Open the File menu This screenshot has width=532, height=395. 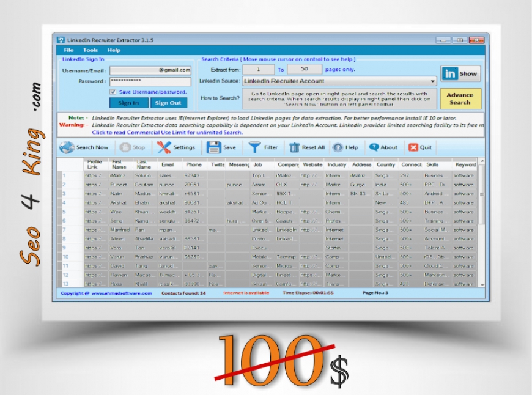click(x=68, y=50)
